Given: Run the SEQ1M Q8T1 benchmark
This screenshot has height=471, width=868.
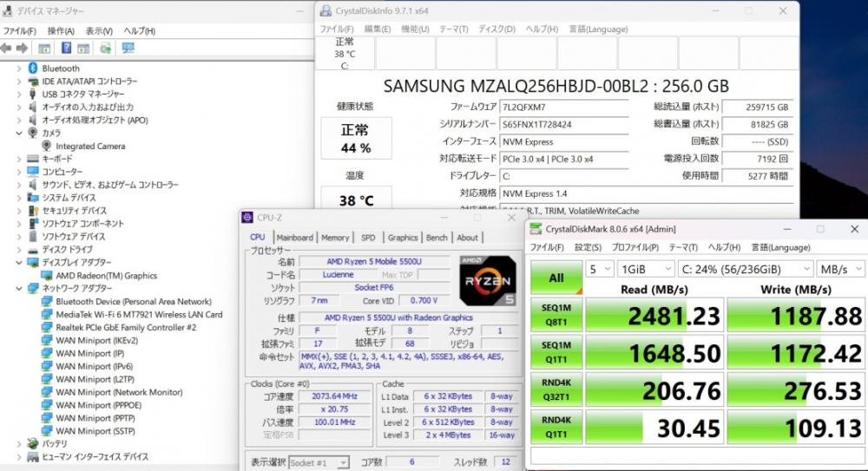Looking at the screenshot, I should point(556,314).
